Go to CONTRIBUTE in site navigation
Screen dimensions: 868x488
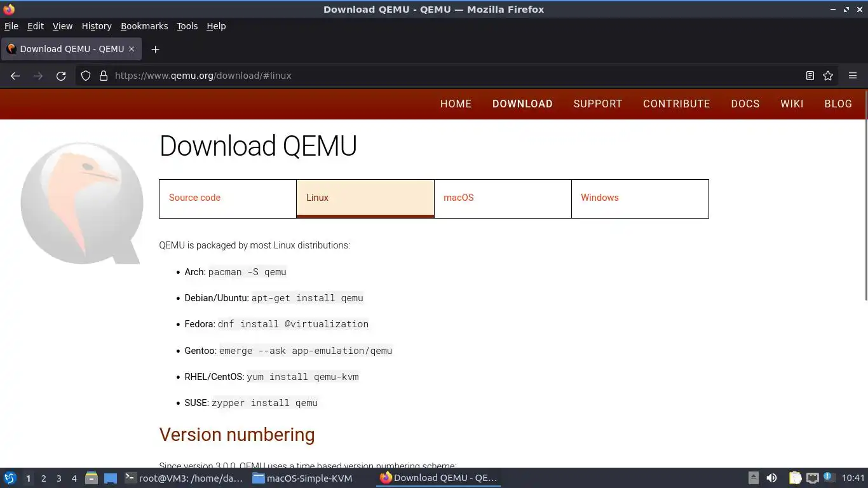pyautogui.click(x=677, y=104)
